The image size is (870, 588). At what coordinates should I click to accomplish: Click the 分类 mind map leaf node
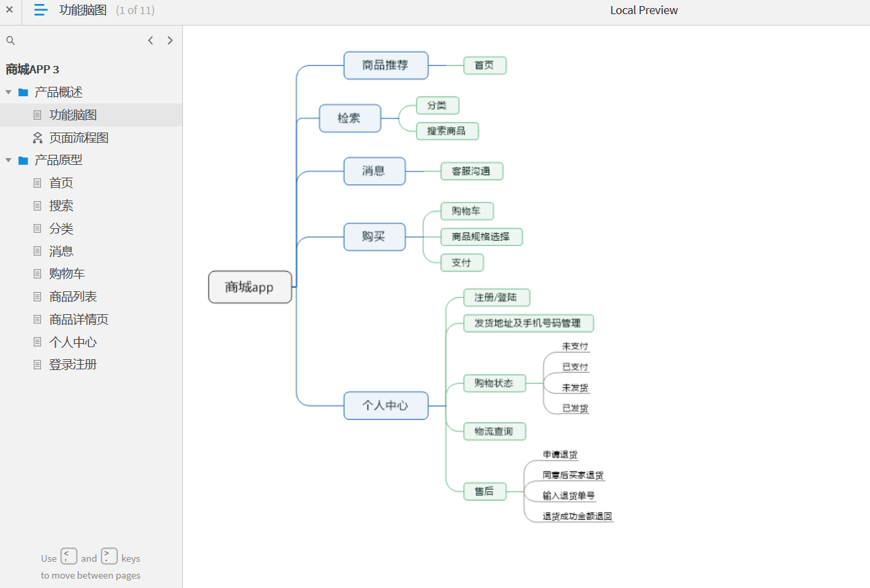pyautogui.click(x=438, y=106)
